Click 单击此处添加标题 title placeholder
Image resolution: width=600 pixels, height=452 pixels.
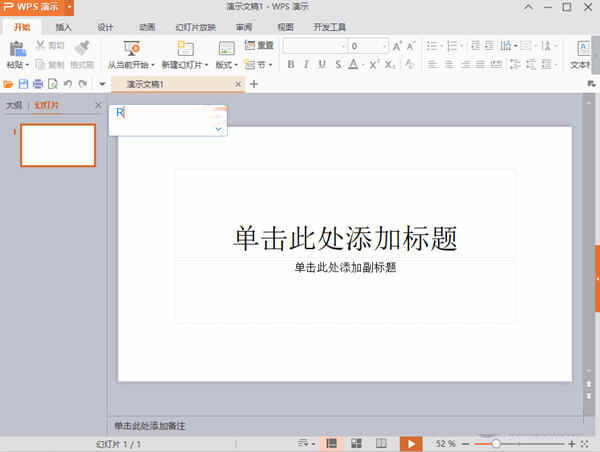[345, 238]
